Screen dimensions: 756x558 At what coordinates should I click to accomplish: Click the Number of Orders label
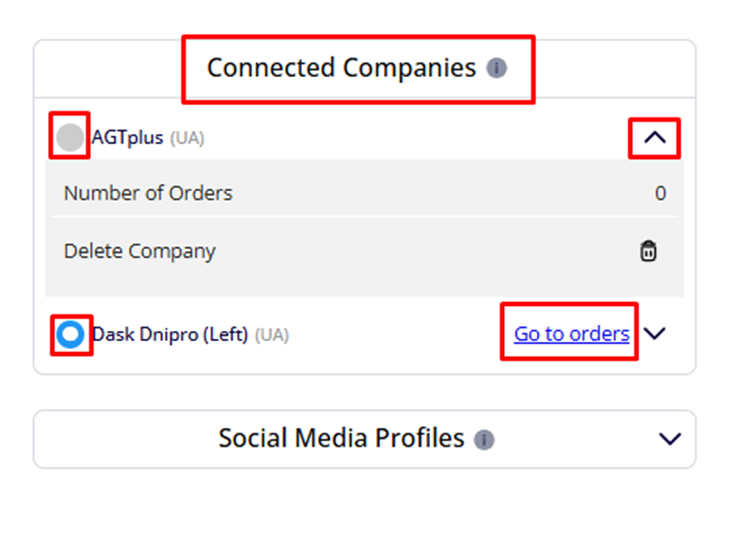pyautogui.click(x=148, y=193)
